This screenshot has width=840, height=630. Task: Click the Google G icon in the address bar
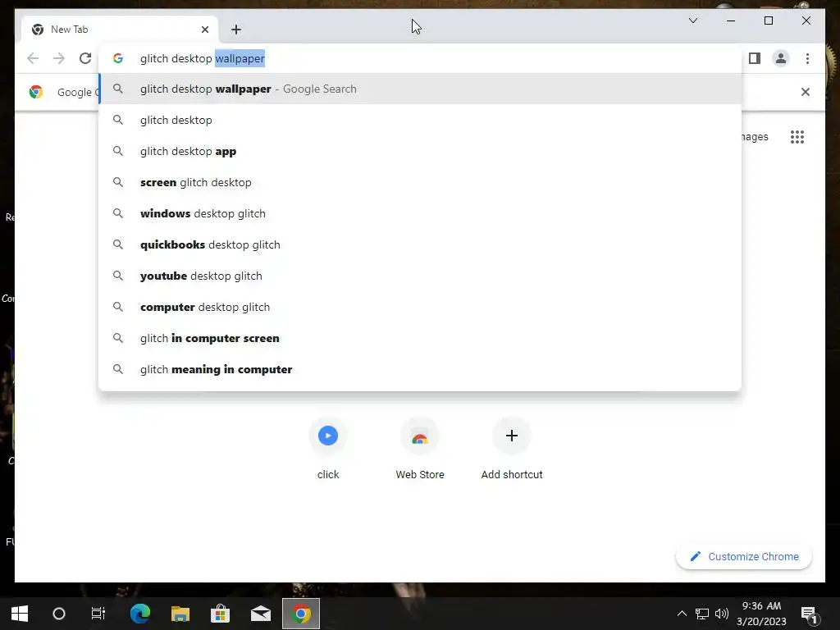coord(118,58)
